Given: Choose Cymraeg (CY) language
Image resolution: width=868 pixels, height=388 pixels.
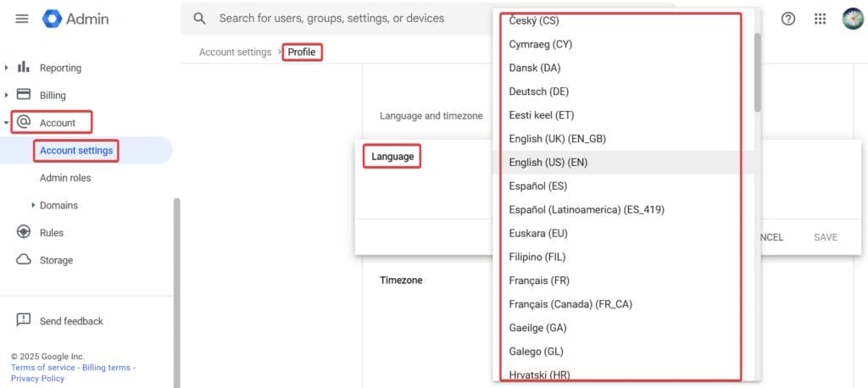Looking at the screenshot, I should click(x=623, y=44).
